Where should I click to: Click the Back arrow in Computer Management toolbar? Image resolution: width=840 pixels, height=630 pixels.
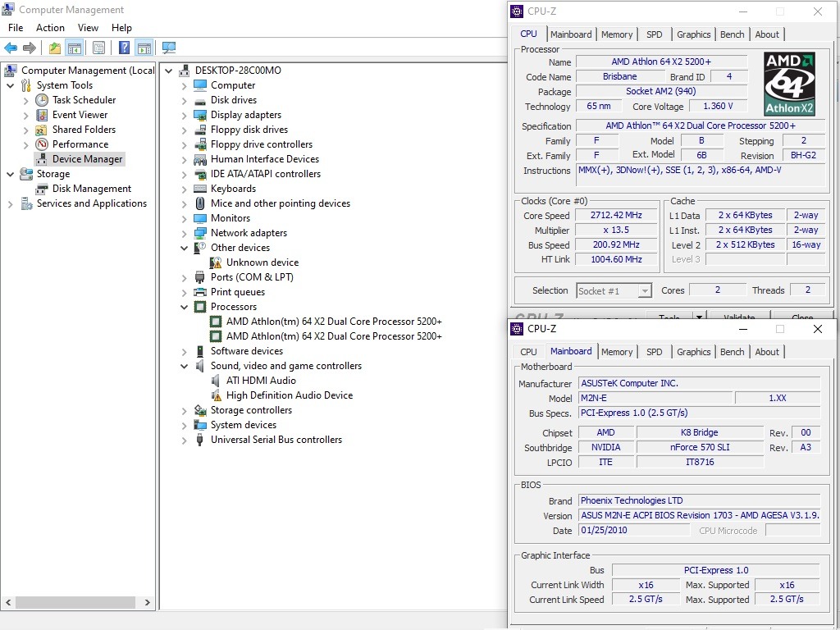click(x=11, y=48)
